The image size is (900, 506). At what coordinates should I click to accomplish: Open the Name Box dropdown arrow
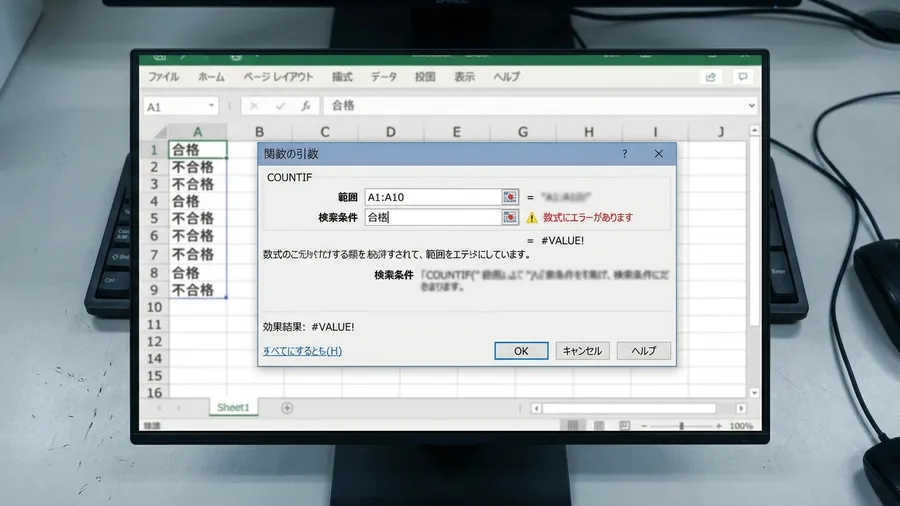point(211,106)
